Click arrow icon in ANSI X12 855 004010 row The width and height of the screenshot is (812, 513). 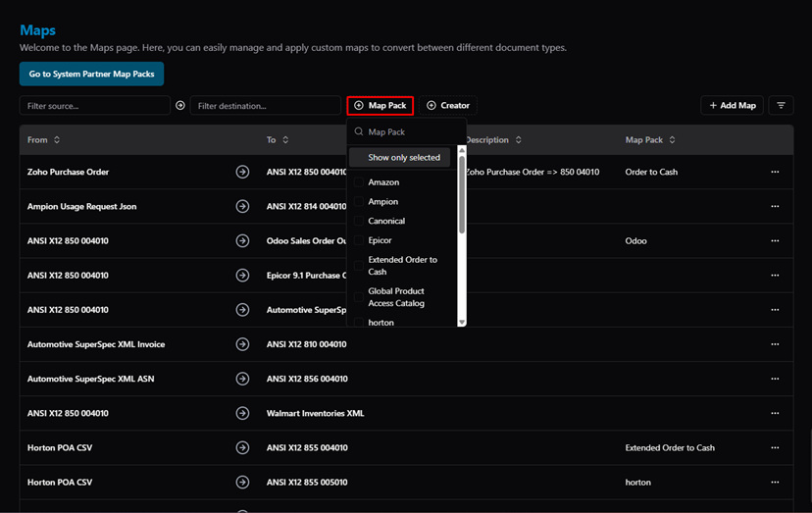point(242,447)
